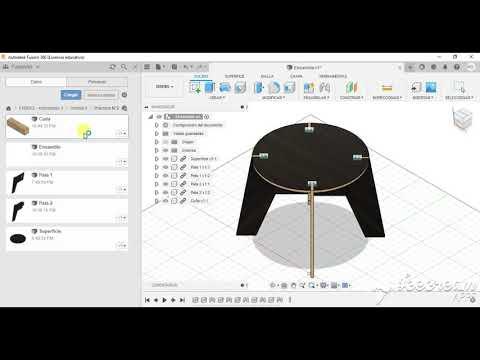Jump timeline to beginning
480x360 pixels.
pos(147,300)
